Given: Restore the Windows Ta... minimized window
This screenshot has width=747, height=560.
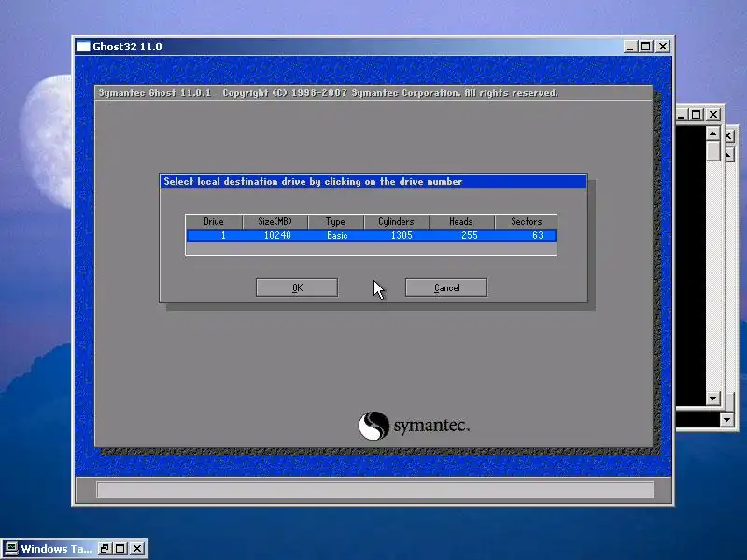Looking at the screenshot, I should tap(105, 549).
